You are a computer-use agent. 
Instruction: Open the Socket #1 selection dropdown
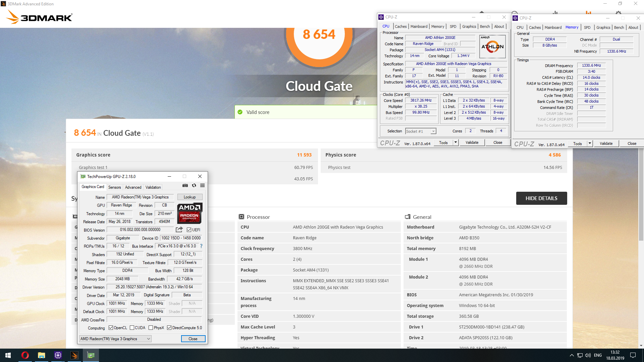pos(421,131)
